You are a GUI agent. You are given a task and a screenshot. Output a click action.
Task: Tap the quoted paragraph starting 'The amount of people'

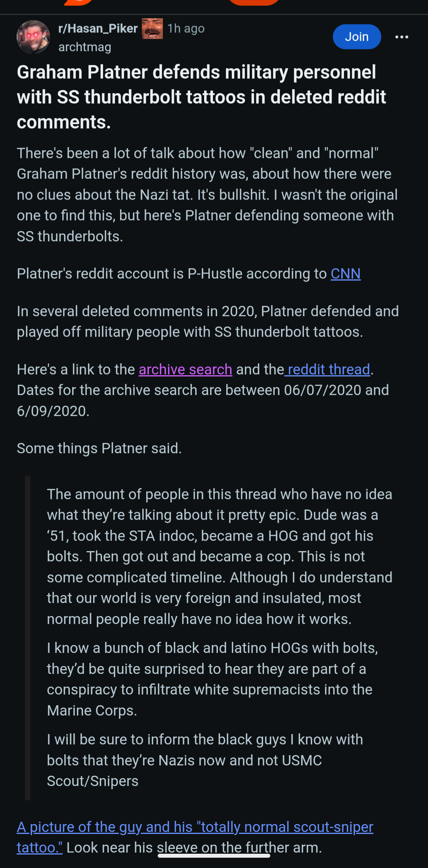point(220,556)
